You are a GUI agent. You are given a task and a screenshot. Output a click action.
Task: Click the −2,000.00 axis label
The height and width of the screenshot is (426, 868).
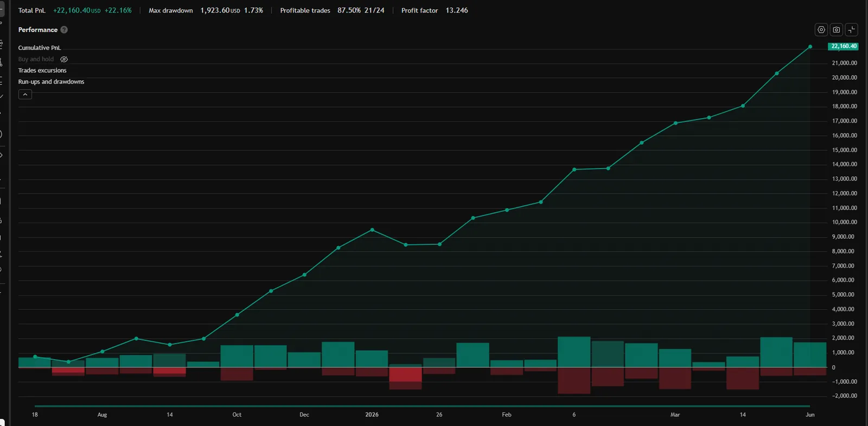(844, 396)
